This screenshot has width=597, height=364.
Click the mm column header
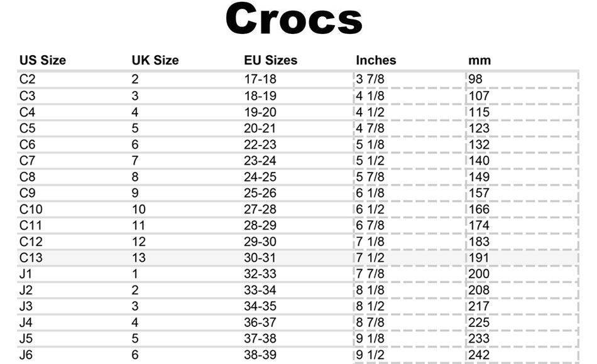tap(479, 60)
